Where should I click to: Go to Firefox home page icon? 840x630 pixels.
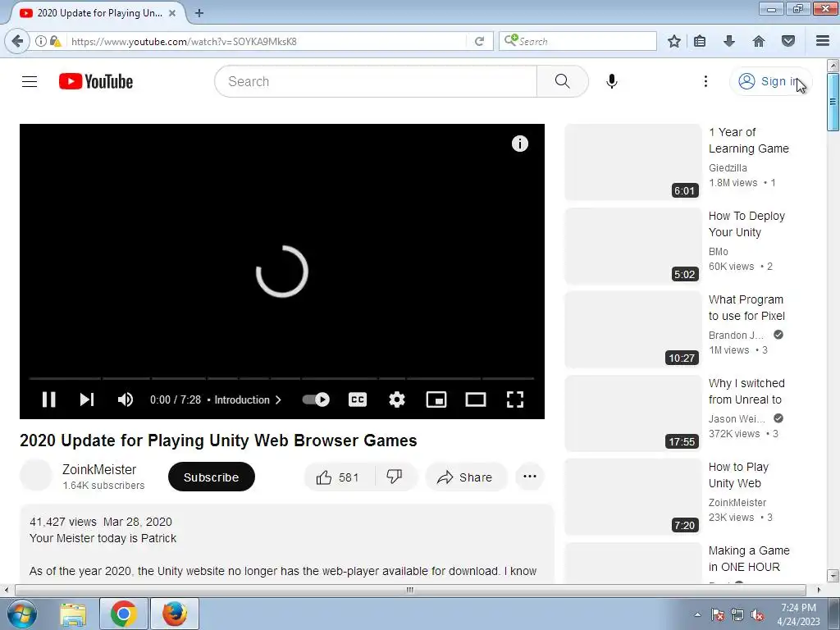coord(759,41)
